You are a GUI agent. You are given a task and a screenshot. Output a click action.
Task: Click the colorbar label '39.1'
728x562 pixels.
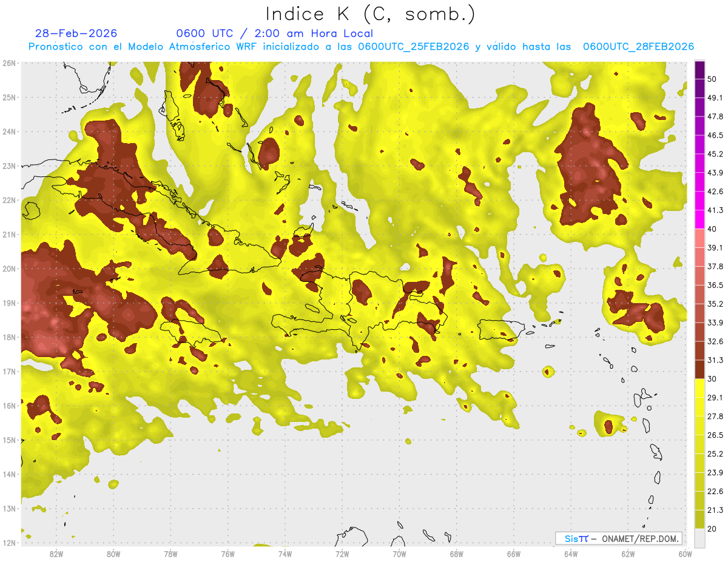click(715, 247)
